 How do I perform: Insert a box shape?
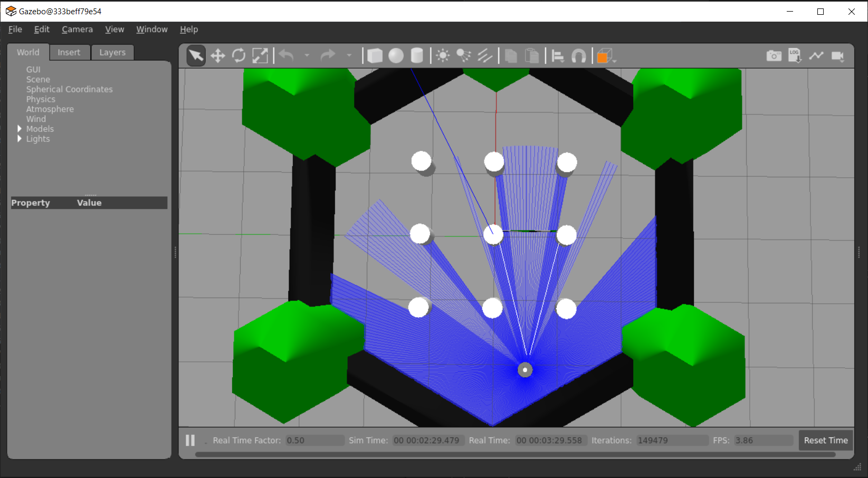(x=375, y=55)
